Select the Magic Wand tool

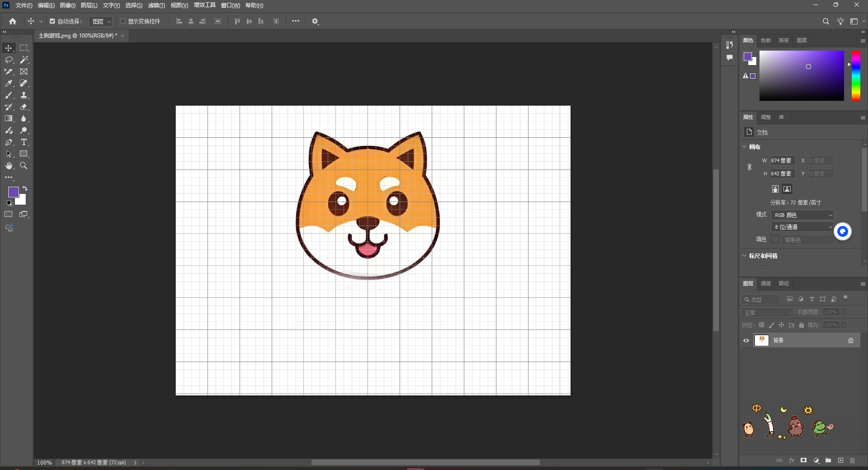point(24,60)
